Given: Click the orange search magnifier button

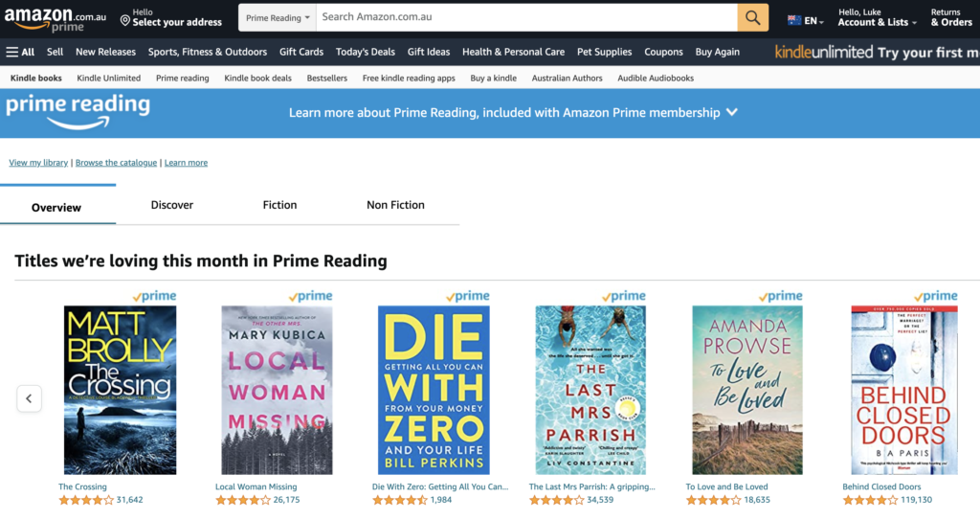Looking at the screenshot, I should pyautogui.click(x=752, y=17).
